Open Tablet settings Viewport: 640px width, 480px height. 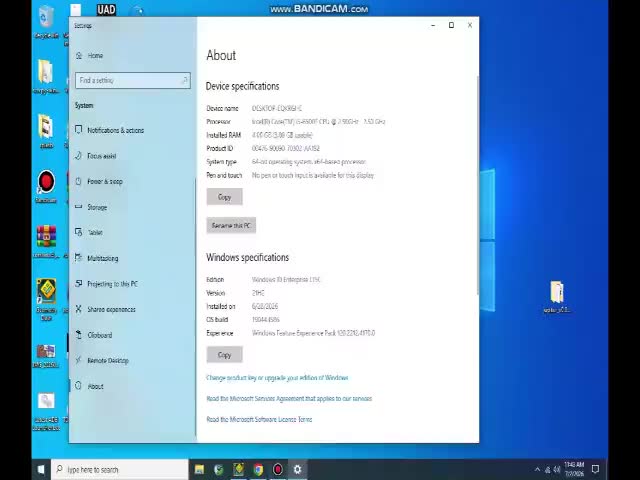[x=95, y=233]
